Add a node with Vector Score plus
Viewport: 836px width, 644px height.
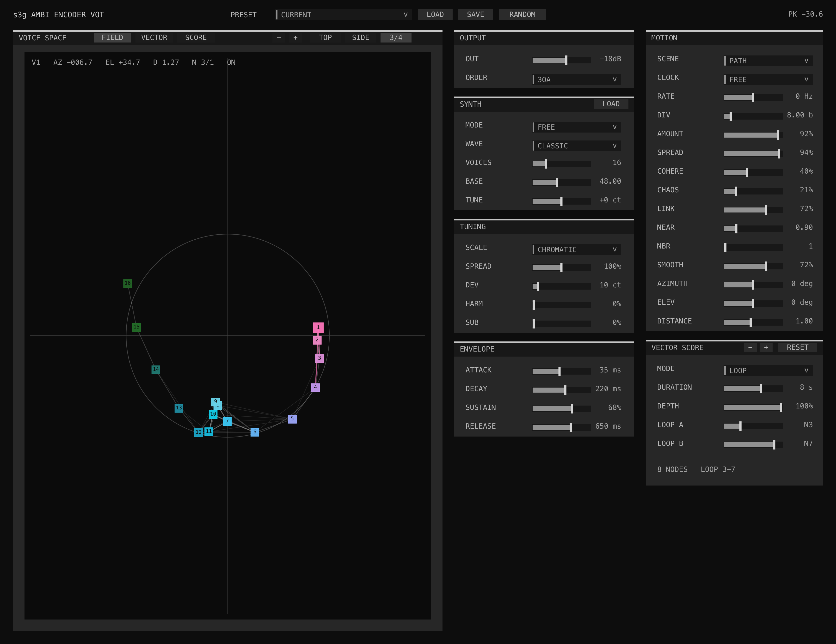point(766,347)
